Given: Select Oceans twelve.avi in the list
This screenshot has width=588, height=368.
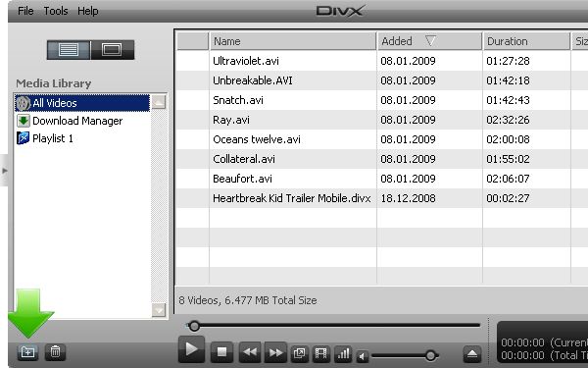Looking at the screenshot, I should click(x=257, y=139).
